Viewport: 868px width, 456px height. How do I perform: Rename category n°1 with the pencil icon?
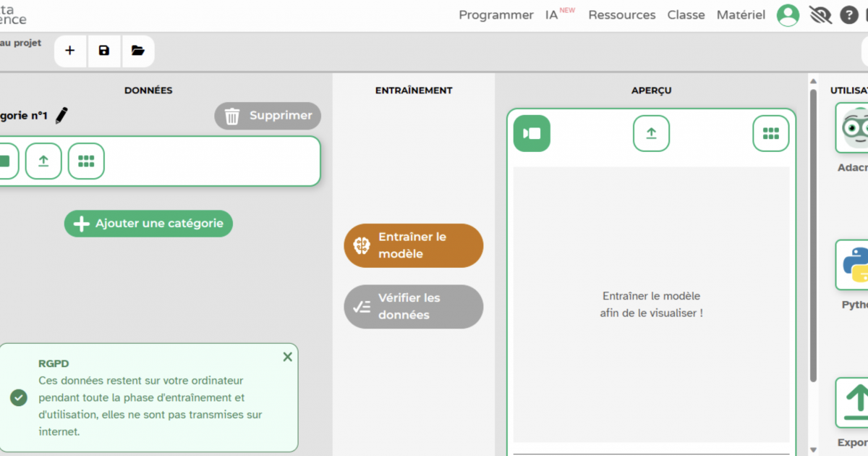point(62,115)
